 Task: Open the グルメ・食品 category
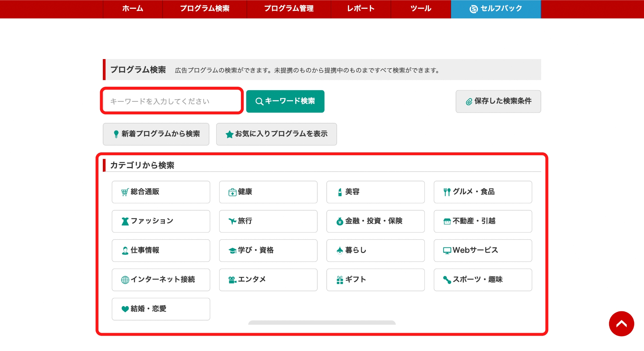[x=483, y=192]
